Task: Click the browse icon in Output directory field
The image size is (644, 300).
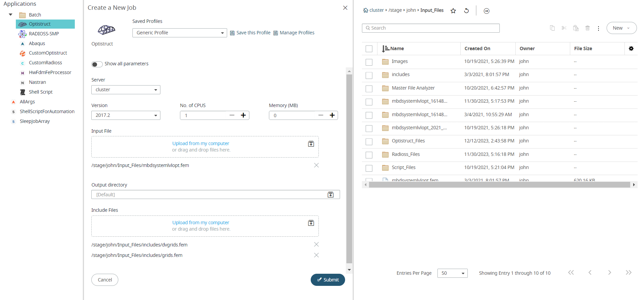Action: coord(331,195)
